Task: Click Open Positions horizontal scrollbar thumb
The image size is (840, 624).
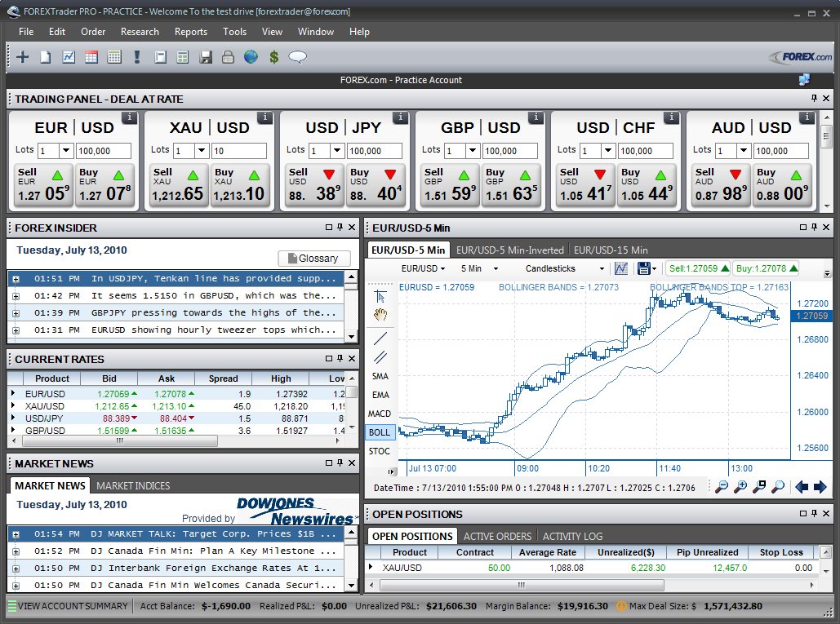Action: click(x=521, y=585)
